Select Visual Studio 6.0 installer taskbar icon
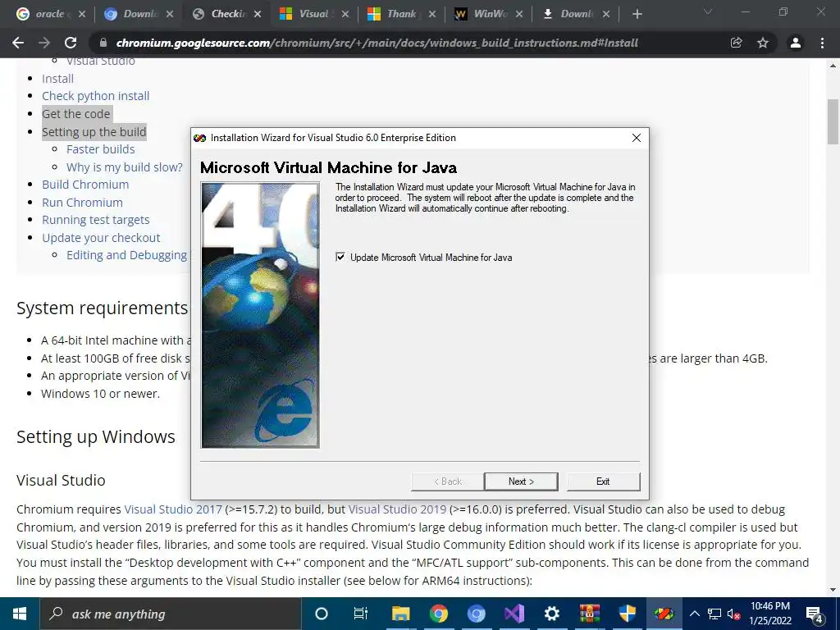Screen dimensions: 840x630 point(664,614)
